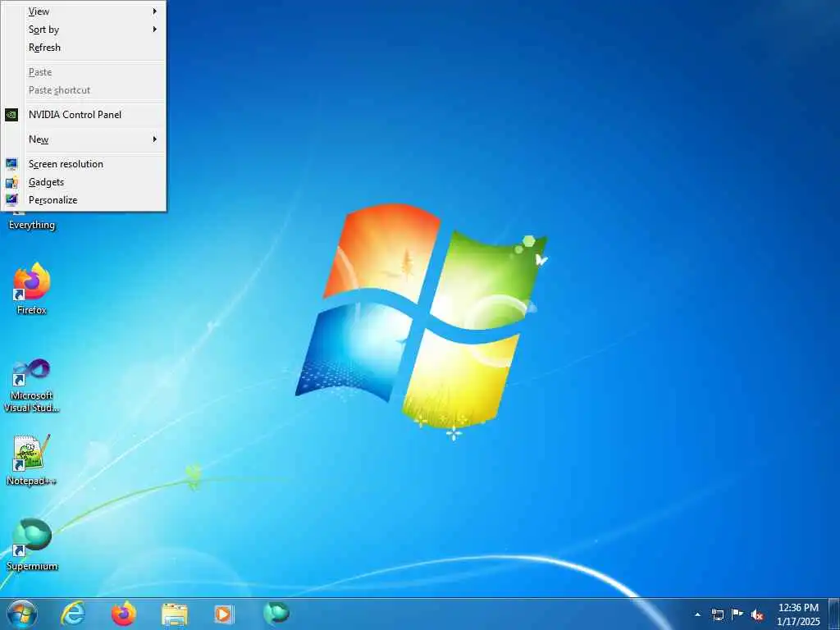Open the network status tray icon
This screenshot has width=840, height=630.
point(717,614)
